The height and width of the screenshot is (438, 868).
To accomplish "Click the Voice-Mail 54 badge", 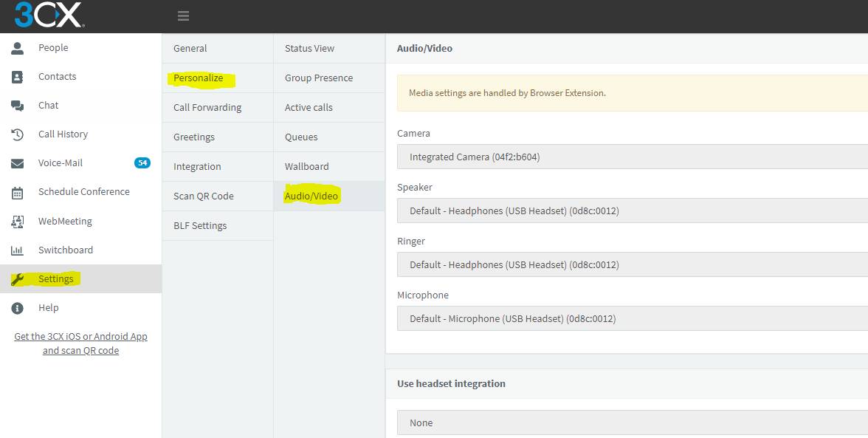I will click(x=142, y=162).
